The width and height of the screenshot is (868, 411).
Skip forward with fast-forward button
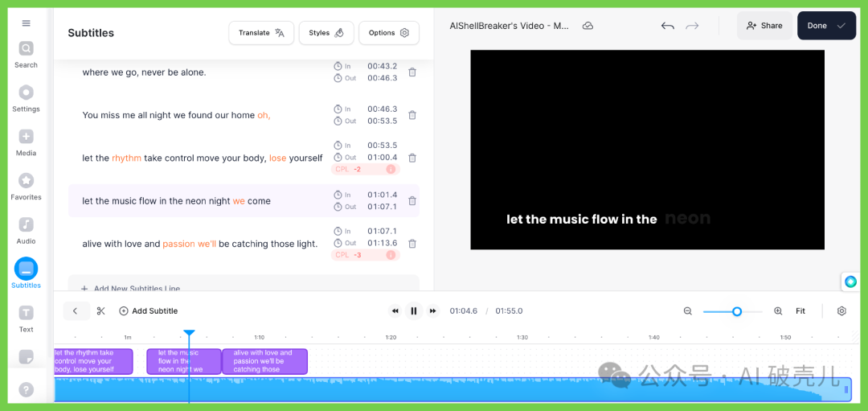click(x=433, y=311)
